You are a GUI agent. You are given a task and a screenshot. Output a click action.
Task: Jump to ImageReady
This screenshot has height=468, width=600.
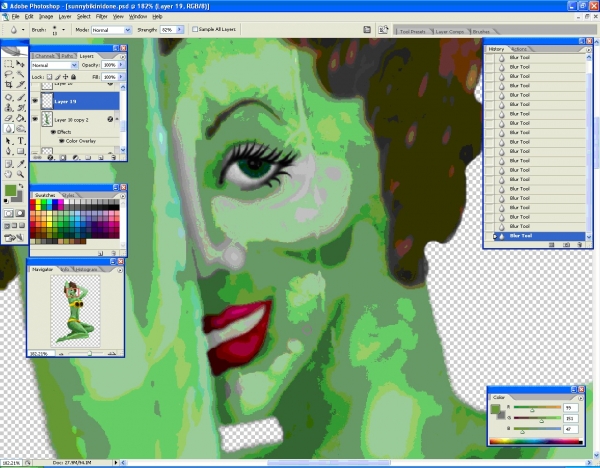[14, 238]
